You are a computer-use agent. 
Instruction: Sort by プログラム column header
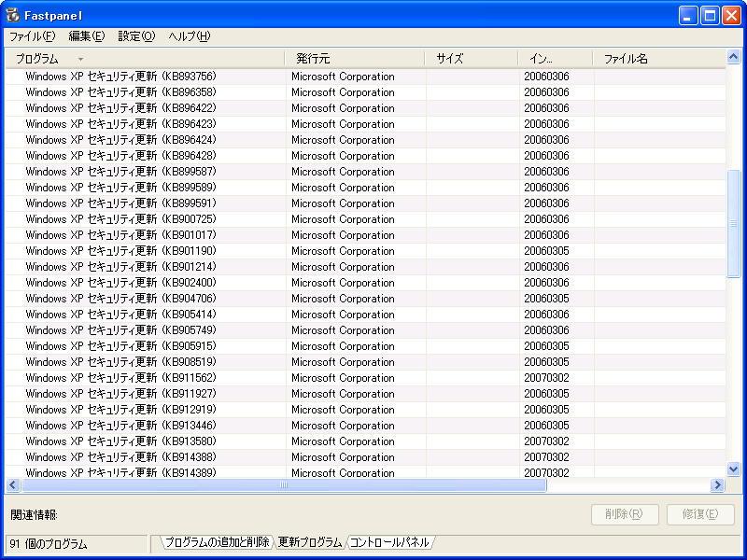[145, 59]
